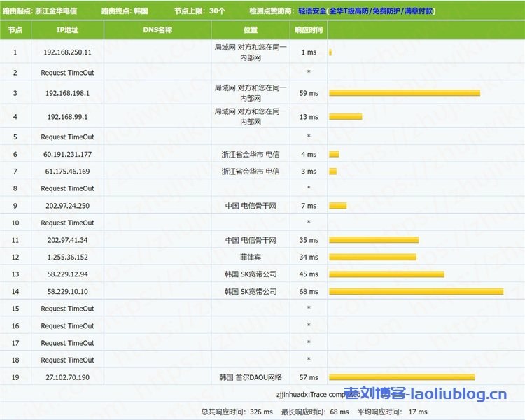Select the DNS名称 column header
The height and width of the screenshot is (420, 525).
157,30
